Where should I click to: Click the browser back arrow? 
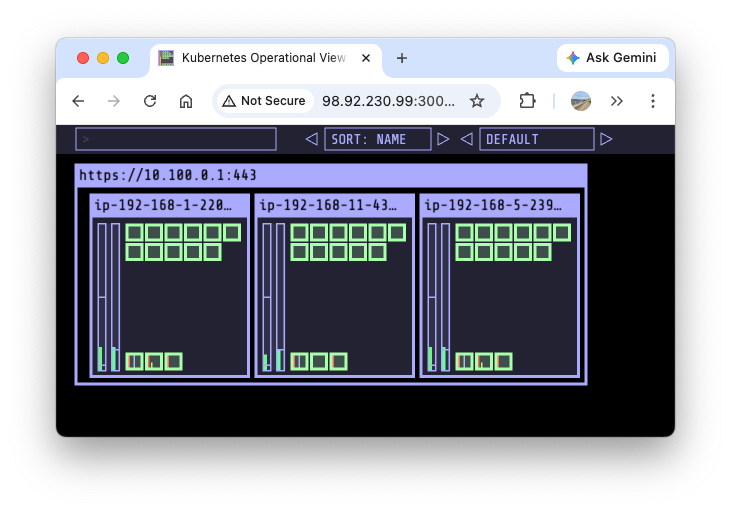[x=78, y=101]
